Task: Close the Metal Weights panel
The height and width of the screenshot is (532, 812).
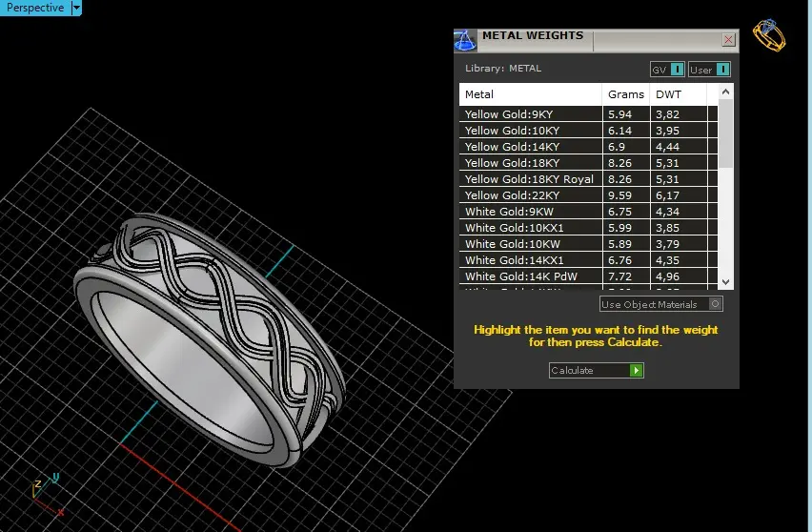Action: coord(728,39)
